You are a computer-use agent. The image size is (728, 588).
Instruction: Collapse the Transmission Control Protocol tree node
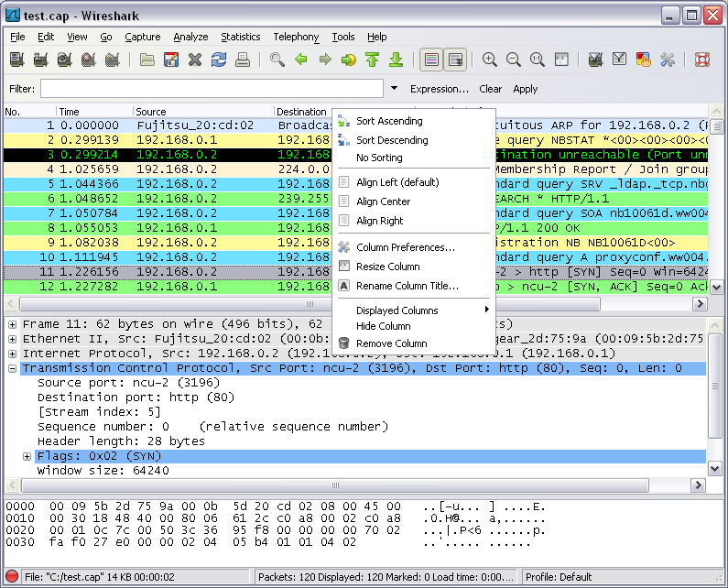(12, 368)
